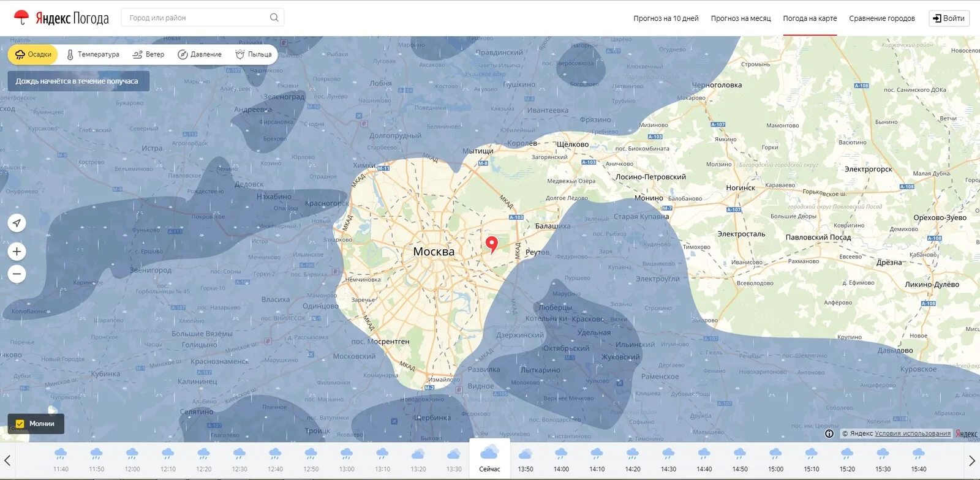Select the Сейчас time slot
This screenshot has height=480, width=980.
point(489,459)
